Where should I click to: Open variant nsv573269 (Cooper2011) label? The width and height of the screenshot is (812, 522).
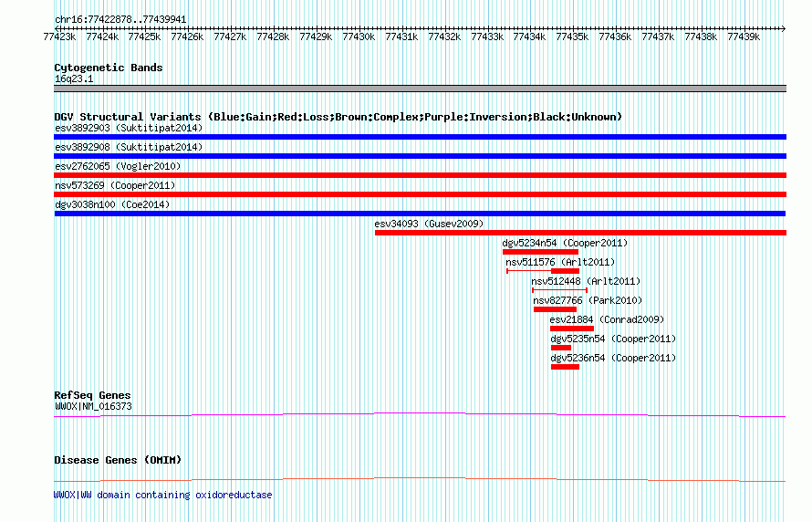tap(115, 185)
